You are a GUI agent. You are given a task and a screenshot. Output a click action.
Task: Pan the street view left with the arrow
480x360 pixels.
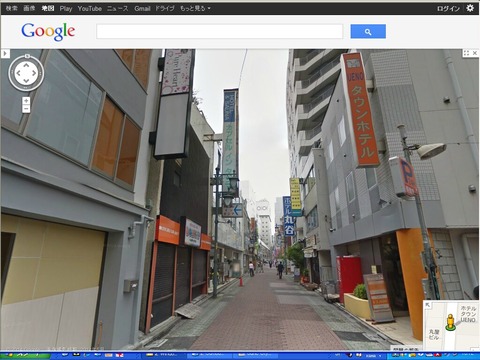tap(18, 73)
